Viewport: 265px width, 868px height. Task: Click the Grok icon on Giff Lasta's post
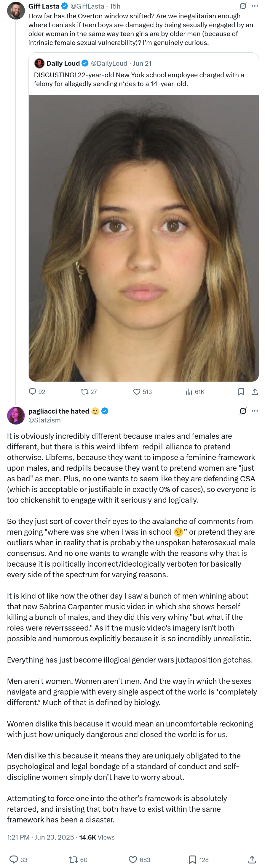(x=243, y=6)
